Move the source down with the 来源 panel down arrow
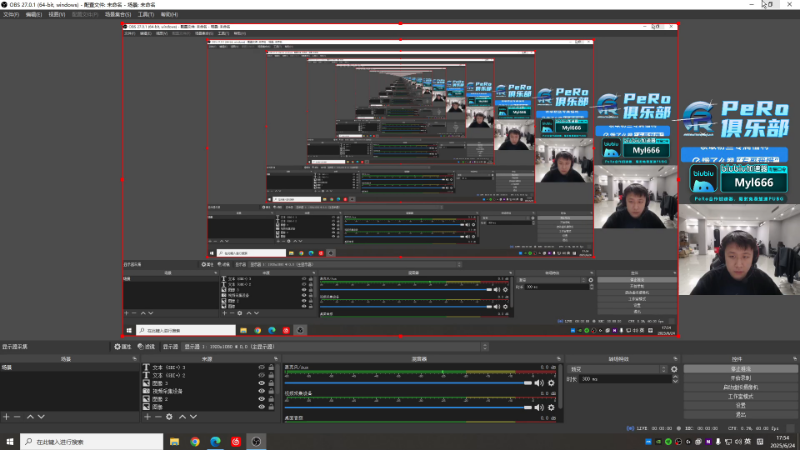 (x=193, y=417)
